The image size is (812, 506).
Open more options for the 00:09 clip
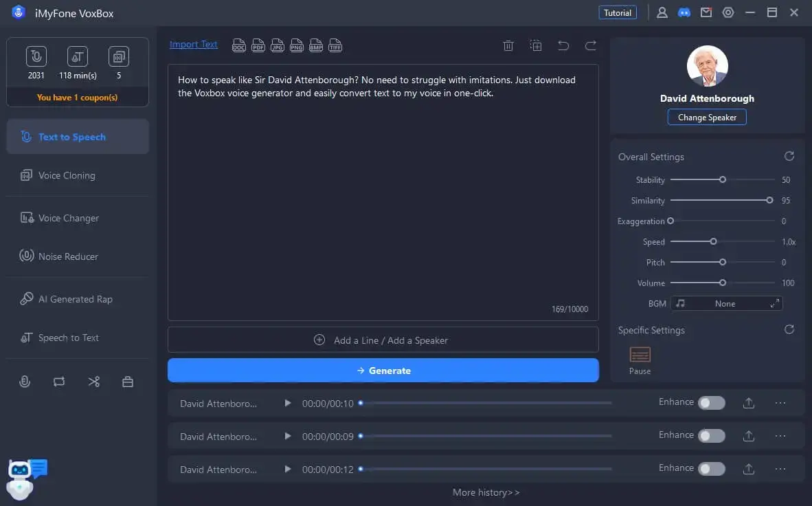780,436
